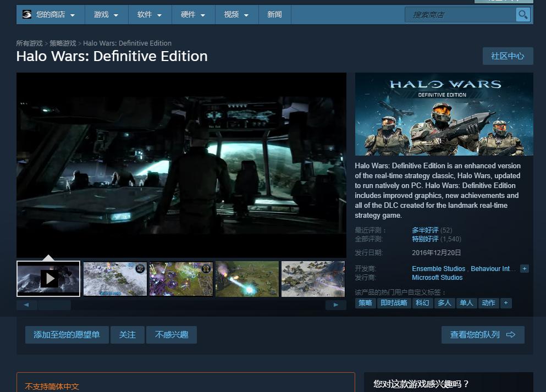Select the trailer thumbnail with play icon

48,279
